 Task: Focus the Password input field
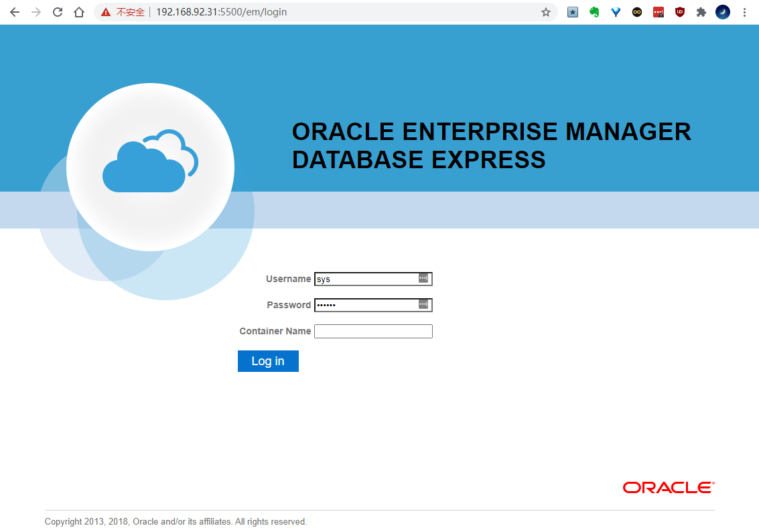(373, 305)
